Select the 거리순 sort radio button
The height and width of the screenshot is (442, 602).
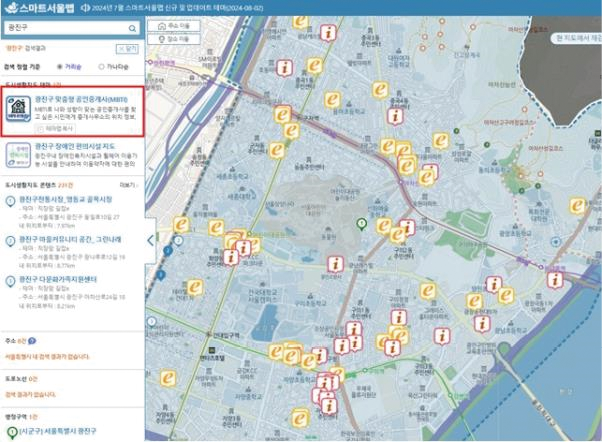pos(60,66)
